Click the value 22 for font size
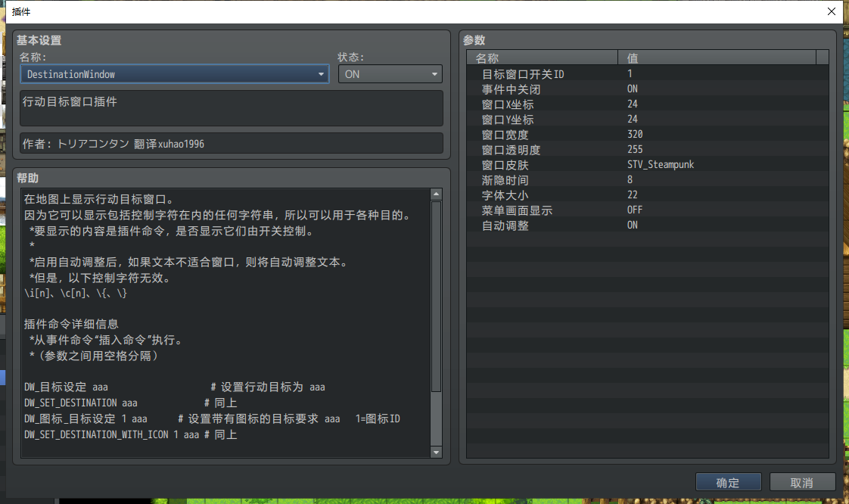The image size is (849, 504). click(x=633, y=195)
